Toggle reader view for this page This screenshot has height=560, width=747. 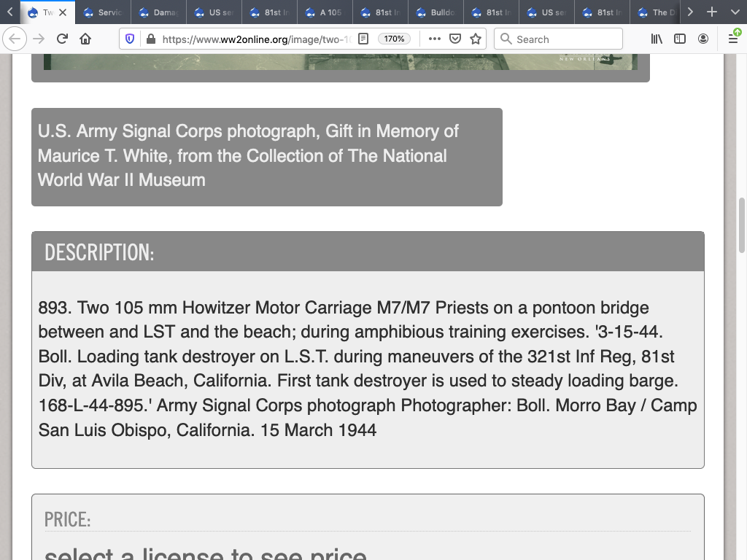(x=363, y=39)
